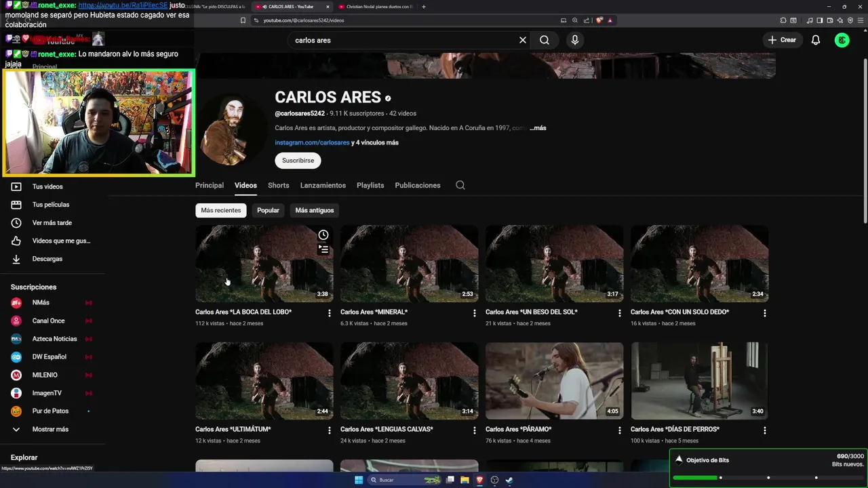This screenshot has width=868, height=488.
Task: Open Descargas in sidebar
Action: (x=47, y=259)
